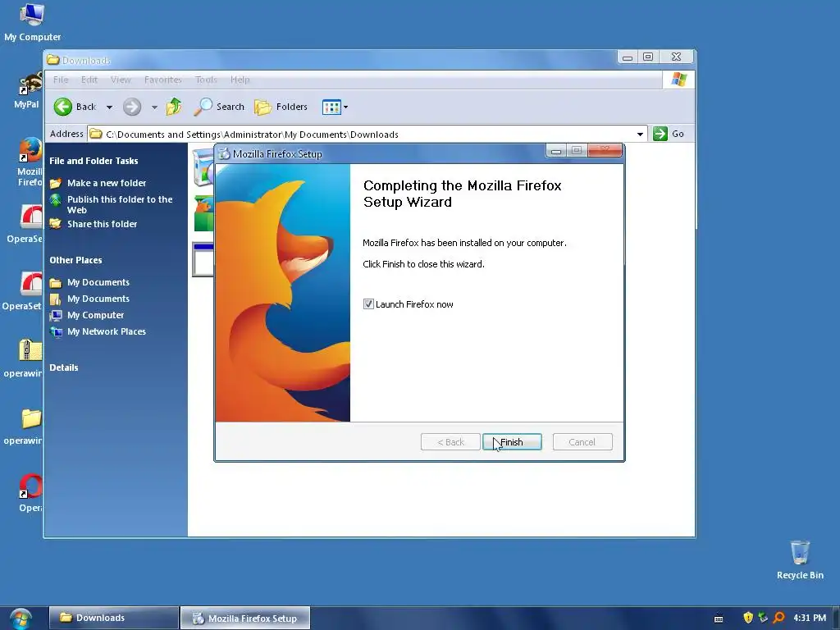Click Share this folder task link
Viewport: 840px width, 630px height.
point(103,224)
